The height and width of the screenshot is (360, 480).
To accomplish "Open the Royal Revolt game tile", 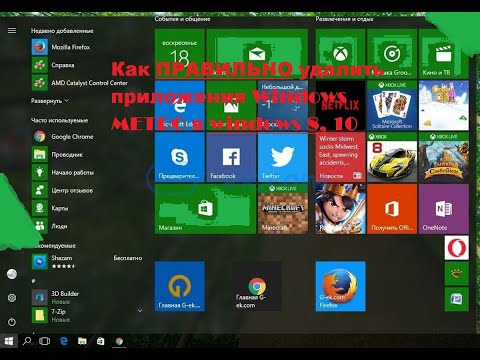I will click(340, 209).
